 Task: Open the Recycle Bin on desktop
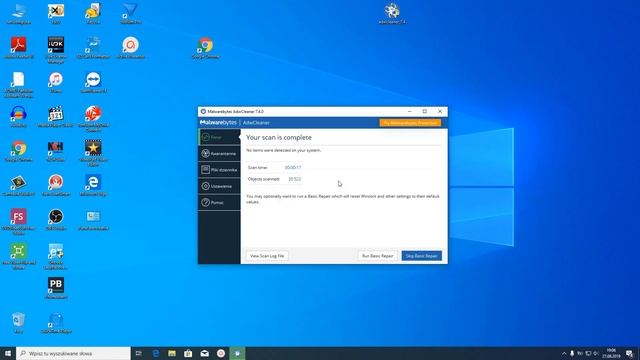18,322
